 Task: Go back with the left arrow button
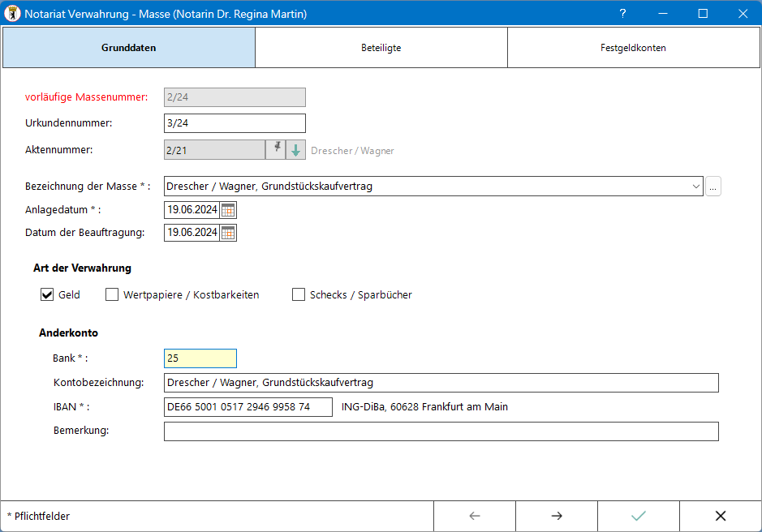point(475,516)
